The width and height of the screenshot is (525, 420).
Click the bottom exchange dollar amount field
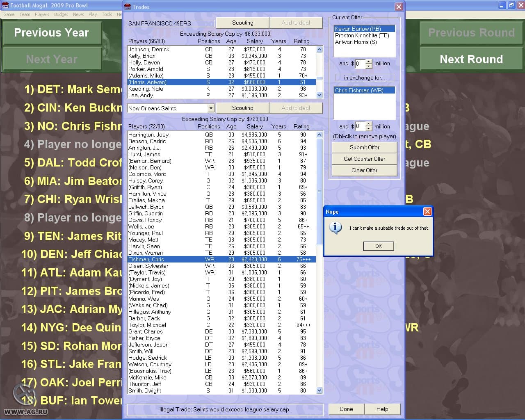pos(360,127)
